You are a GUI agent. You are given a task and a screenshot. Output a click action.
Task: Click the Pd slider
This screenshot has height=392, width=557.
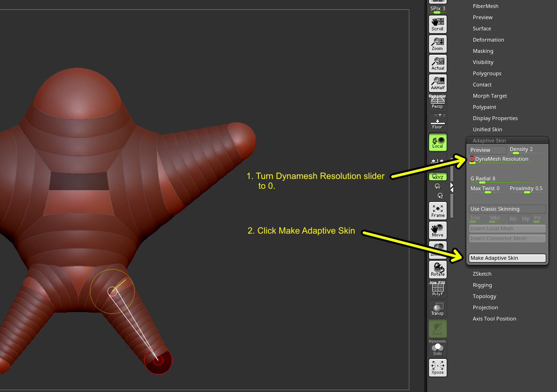(x=539, y=219)
